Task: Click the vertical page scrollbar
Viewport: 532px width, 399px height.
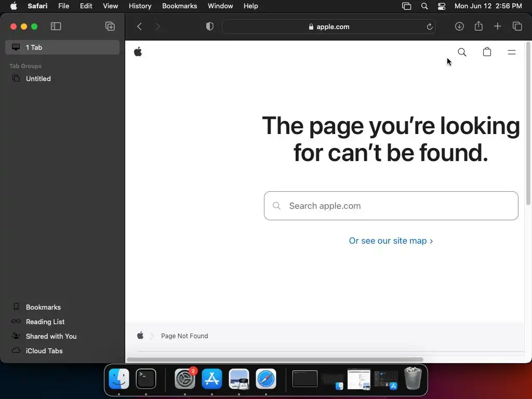Action: click(x=528, y=124)
